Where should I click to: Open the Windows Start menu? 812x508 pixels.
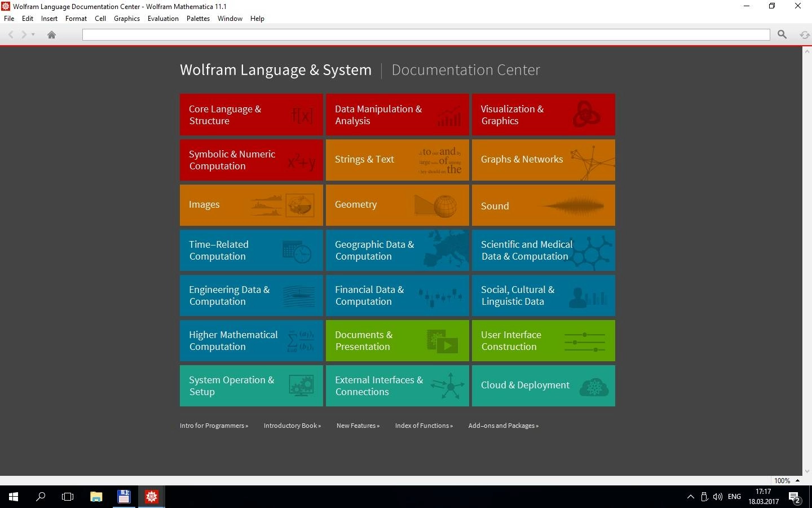14,497
